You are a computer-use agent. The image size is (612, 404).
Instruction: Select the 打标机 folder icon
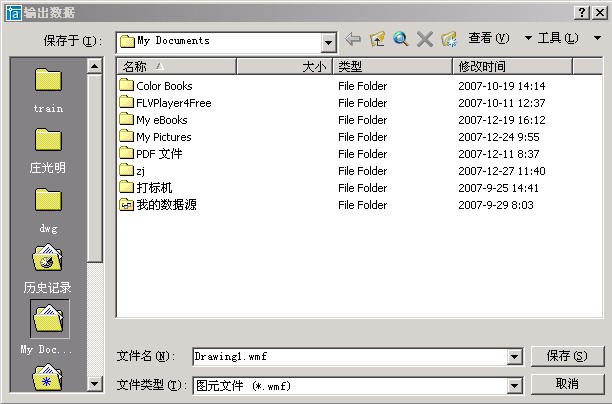pyautogui.click(x=126, y=187)
